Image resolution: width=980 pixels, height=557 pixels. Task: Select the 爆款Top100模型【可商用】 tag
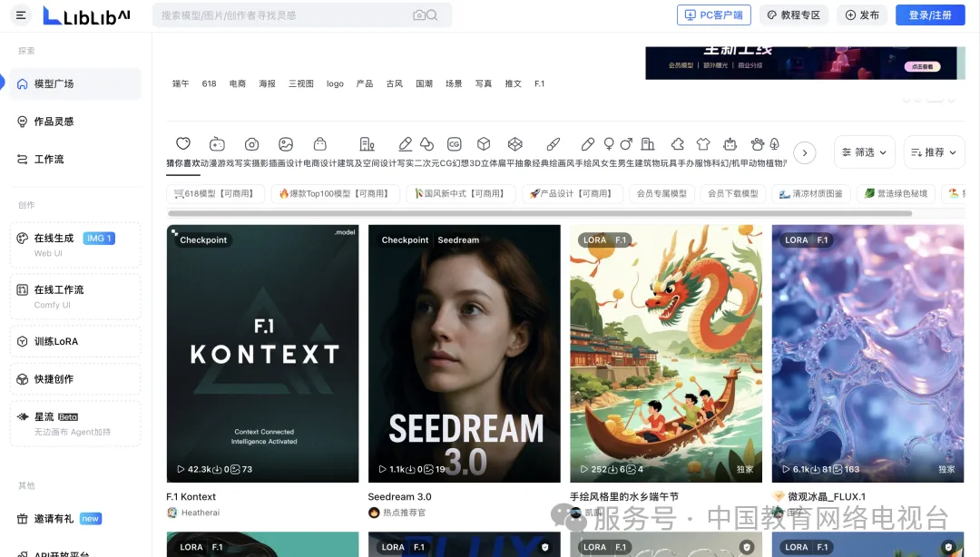334,194
